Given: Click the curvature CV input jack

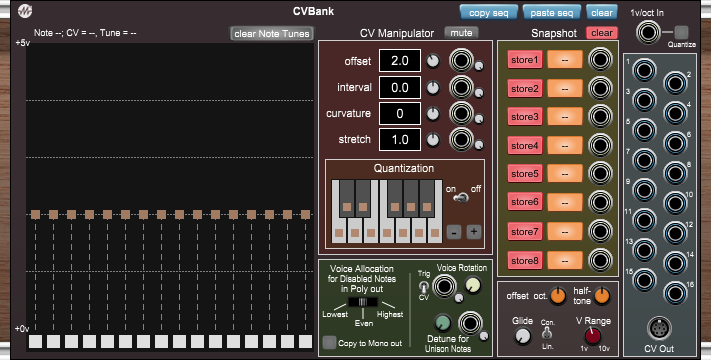Looking at the screenshot, I should [x=461, y=113].
